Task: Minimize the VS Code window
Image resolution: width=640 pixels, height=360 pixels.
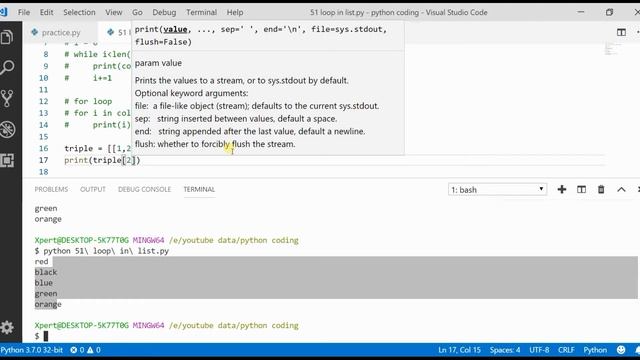Action: click(581, 12)
